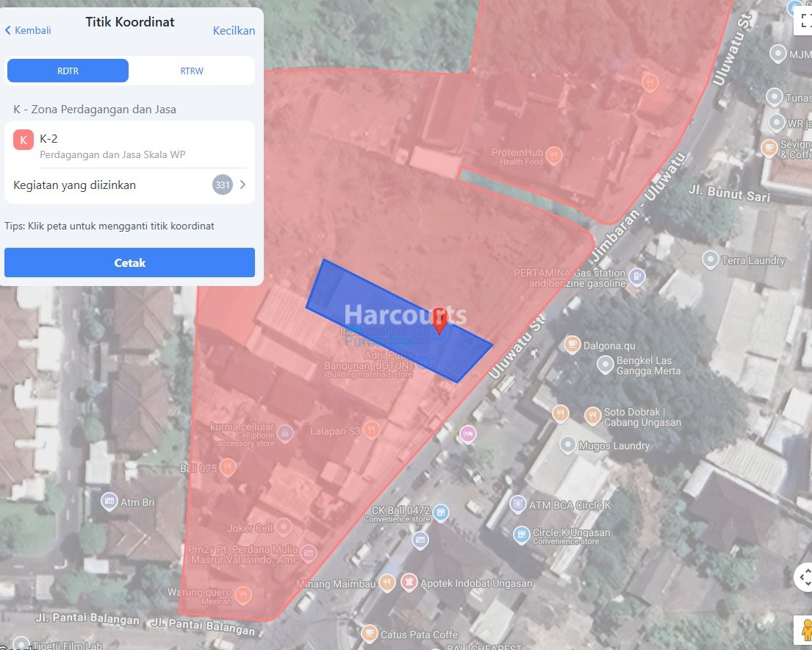Collapse the panel with Kecilkan

coord(234,30)
